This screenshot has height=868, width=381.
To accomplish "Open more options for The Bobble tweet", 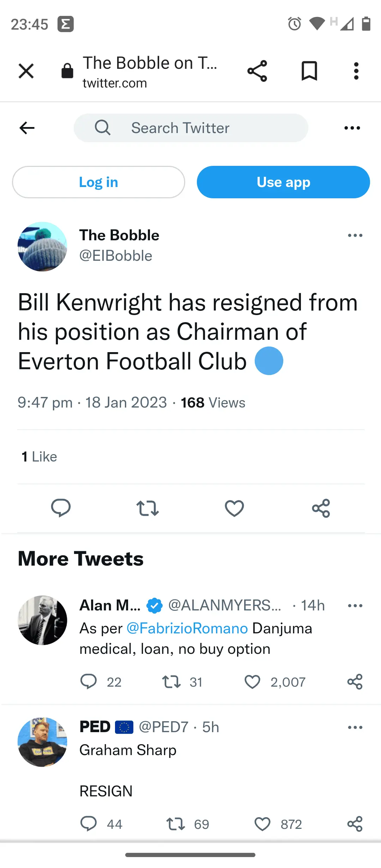I will click(355, 235).
